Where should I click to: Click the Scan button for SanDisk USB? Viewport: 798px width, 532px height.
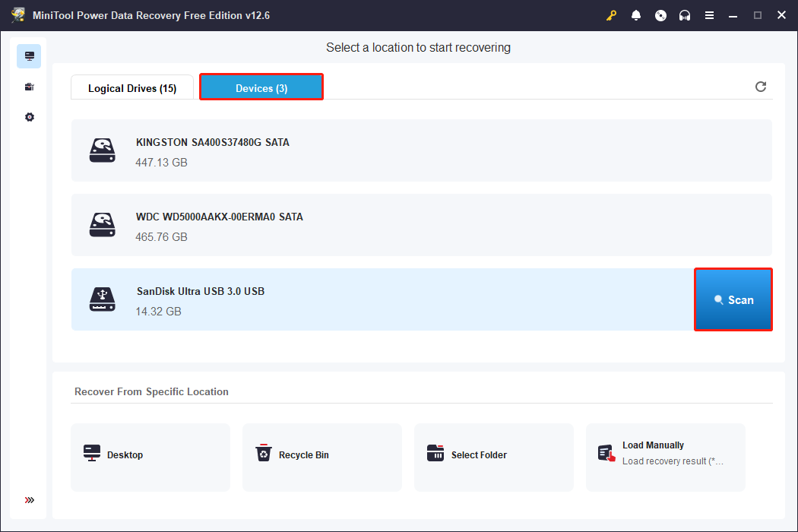[733, 299]
